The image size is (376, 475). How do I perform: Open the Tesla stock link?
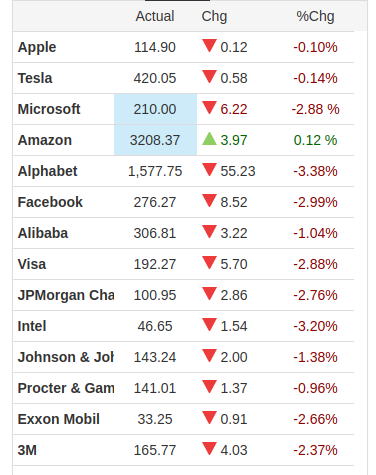35,78
